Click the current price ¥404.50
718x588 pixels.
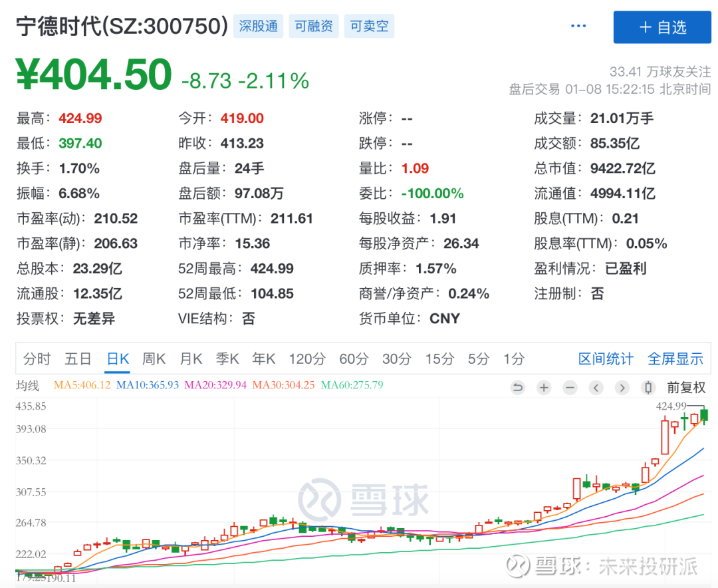(x=94, y=74)
